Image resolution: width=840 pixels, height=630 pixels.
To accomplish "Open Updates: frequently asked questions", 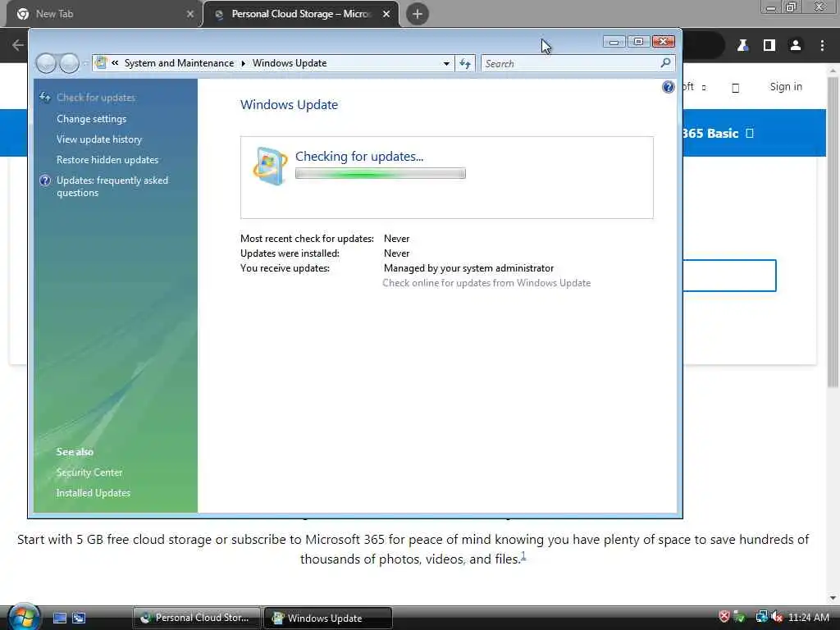I will click(112, 186).
